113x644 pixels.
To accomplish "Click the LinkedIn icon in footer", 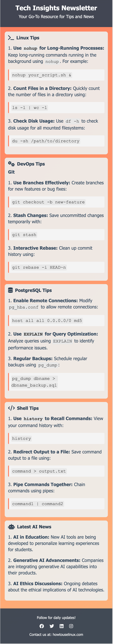I will [x=62, y=626].
